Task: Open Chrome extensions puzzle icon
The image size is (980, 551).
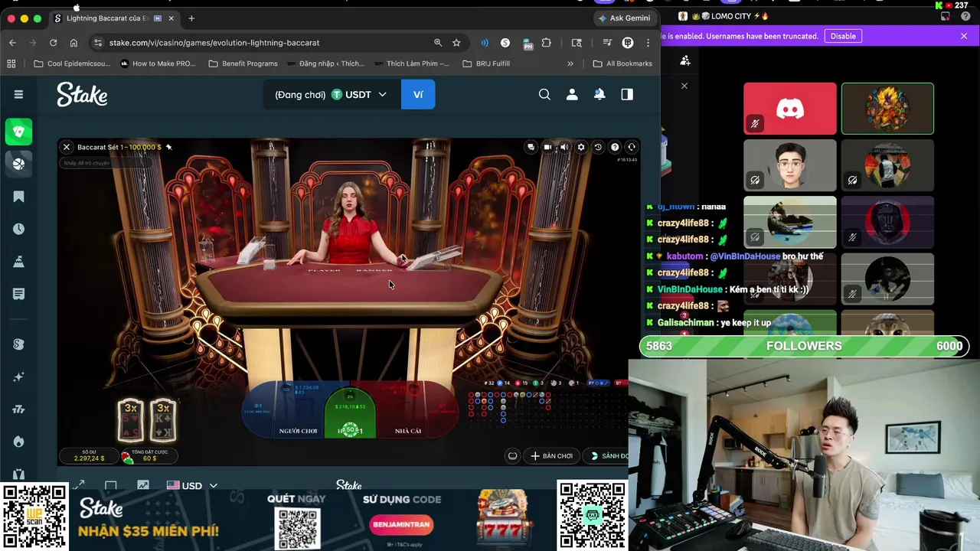Action: click(x=546, y=43)
